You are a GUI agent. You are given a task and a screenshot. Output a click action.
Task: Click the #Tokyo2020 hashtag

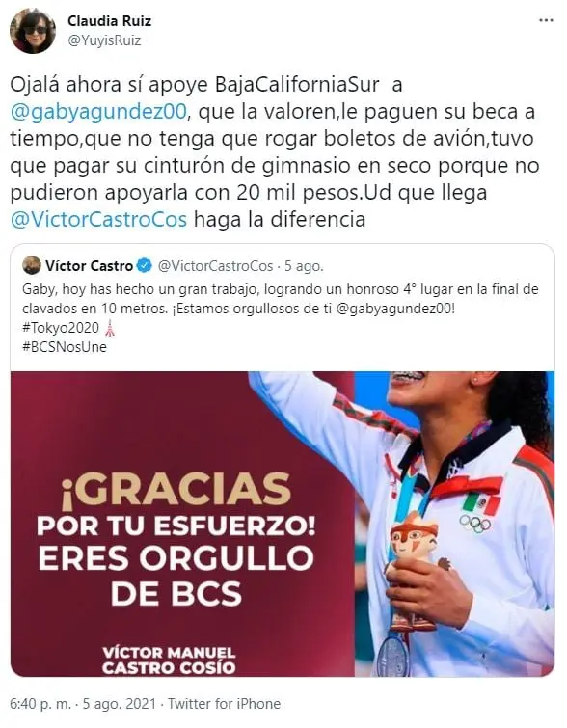coord(61,328)
